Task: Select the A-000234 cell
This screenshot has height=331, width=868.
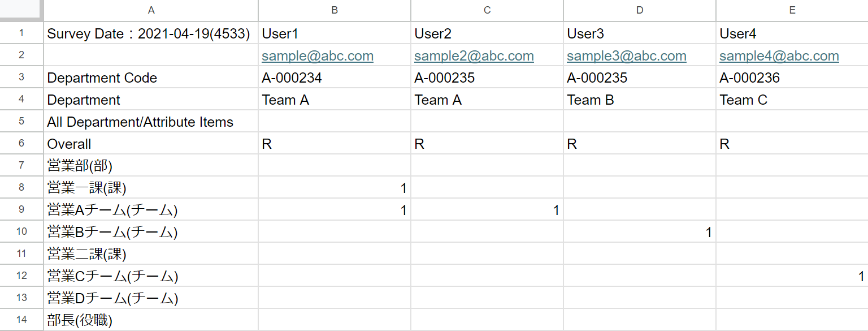Action: tap(292, 78)
